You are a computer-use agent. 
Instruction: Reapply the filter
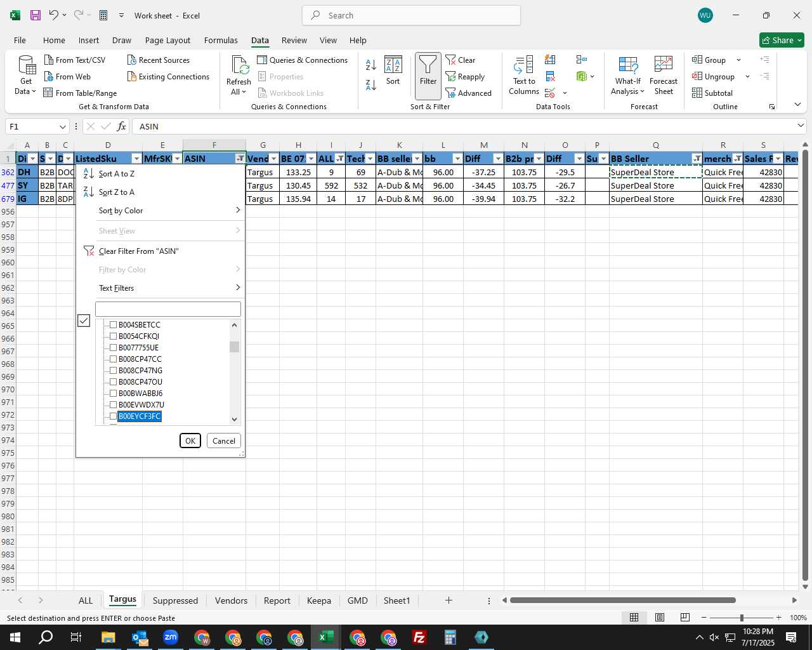point(465,76)
